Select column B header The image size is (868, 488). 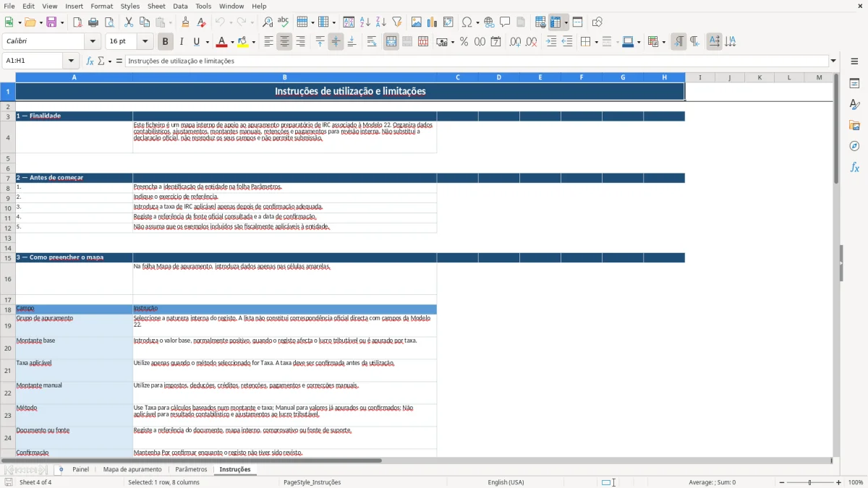[x=284, y=77]
